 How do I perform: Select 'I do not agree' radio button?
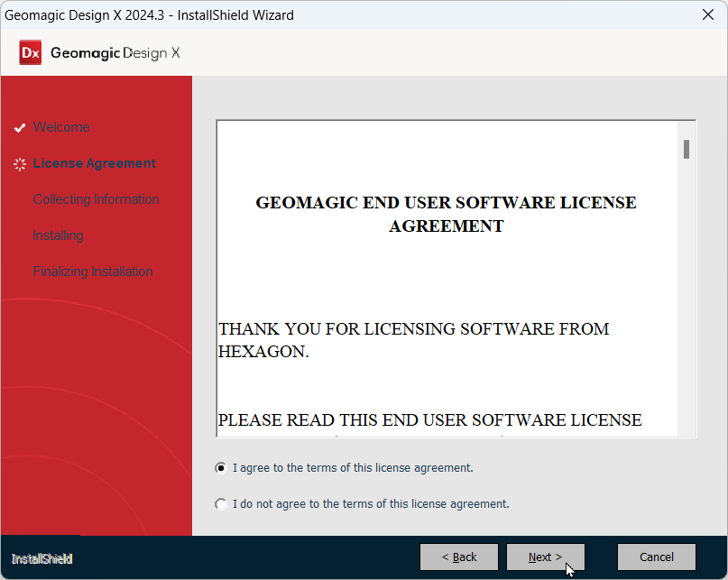pyautogui.click(x=221, y=504)
